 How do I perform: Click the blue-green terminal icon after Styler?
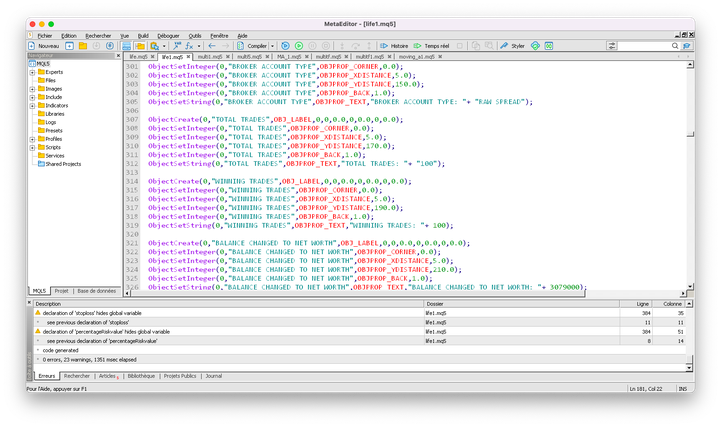[549, 46]
